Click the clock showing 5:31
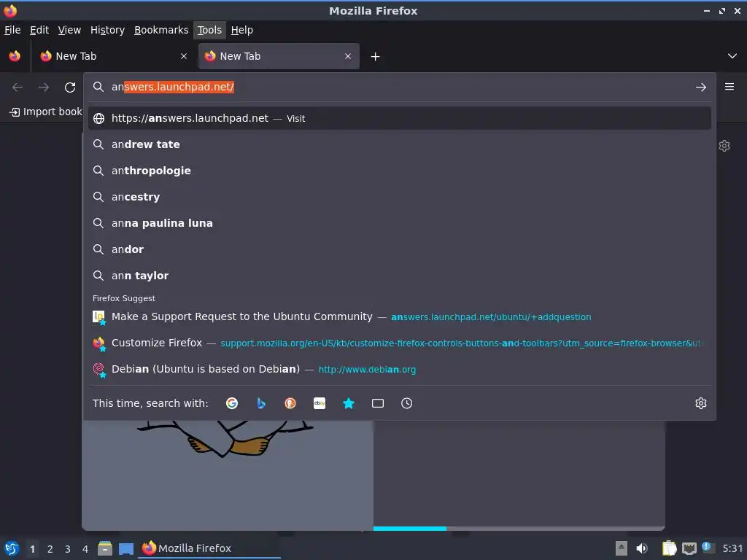Image resolution: width=747 pixels, height=560 pixels. (x=732, y=548)
